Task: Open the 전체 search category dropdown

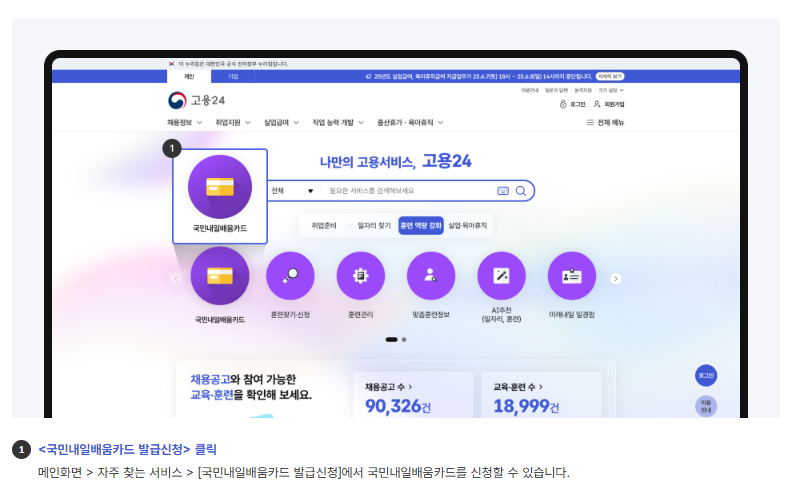Action: tap(292, 191)
